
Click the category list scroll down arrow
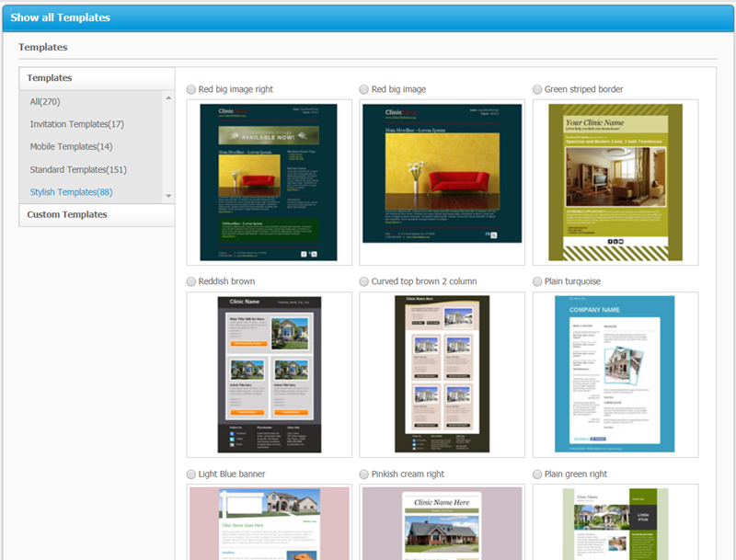coord(168,196)
